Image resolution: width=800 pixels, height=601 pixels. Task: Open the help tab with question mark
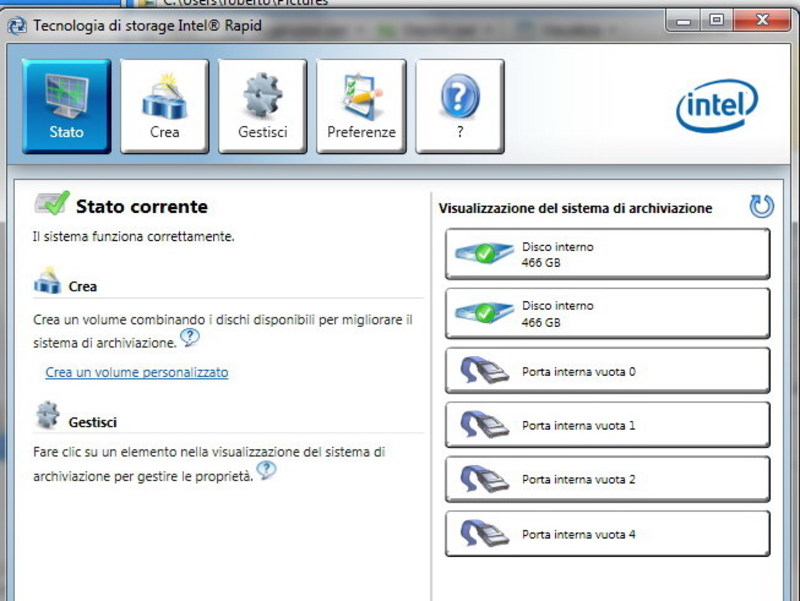click(460, 106)
